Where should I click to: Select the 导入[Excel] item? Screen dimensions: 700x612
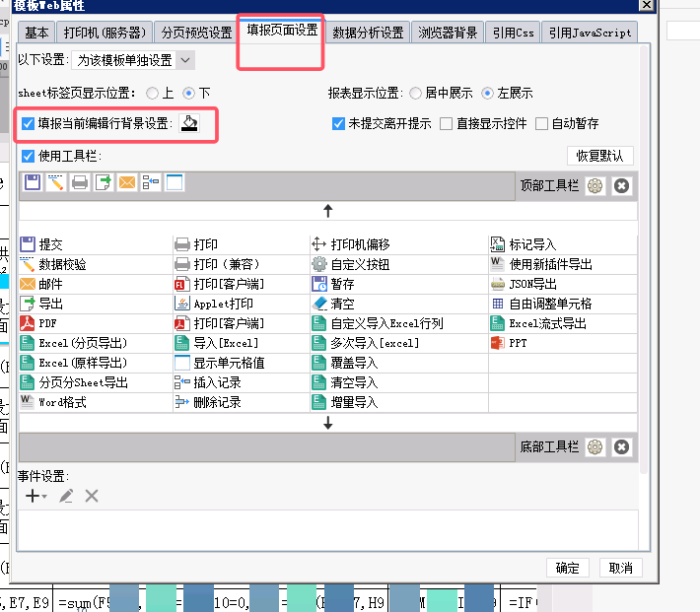pyautogui.click(x=242, y=343)
